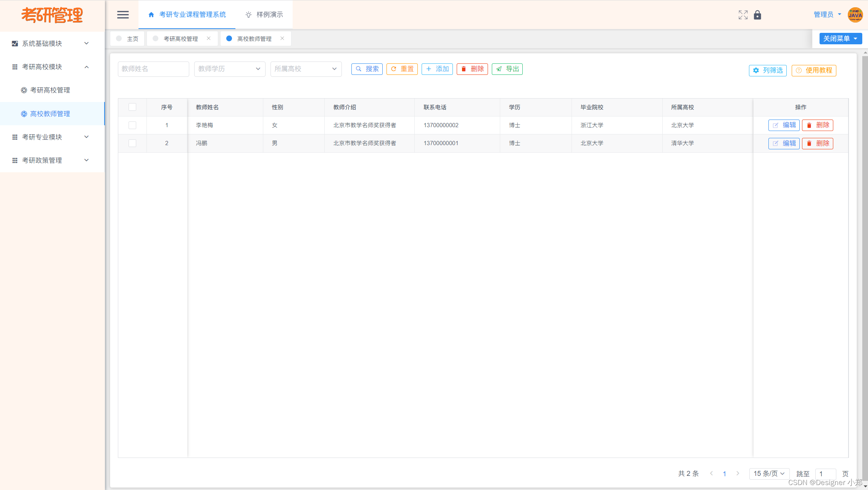This screenshot has height=490, width=868.
Task: Click the reset button with refresh icon
Action: click(402, 69)
